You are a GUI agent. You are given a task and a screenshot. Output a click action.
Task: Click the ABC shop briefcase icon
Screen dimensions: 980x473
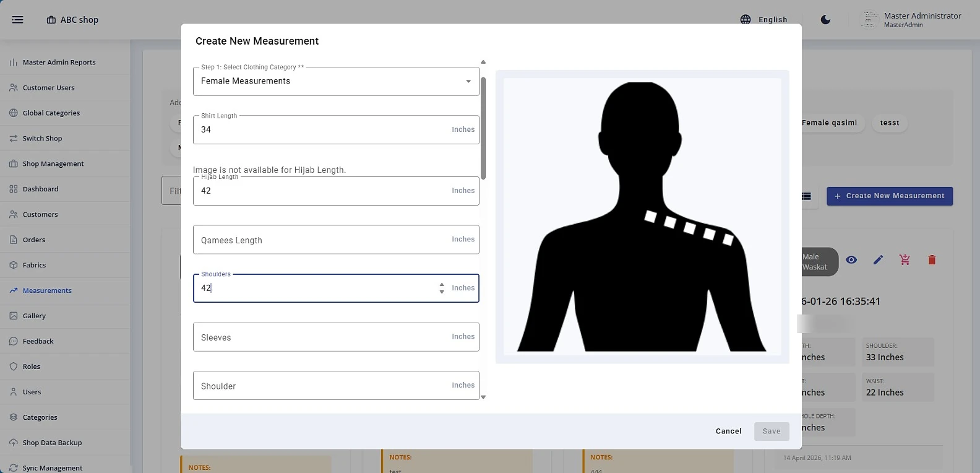click(51, 20)
